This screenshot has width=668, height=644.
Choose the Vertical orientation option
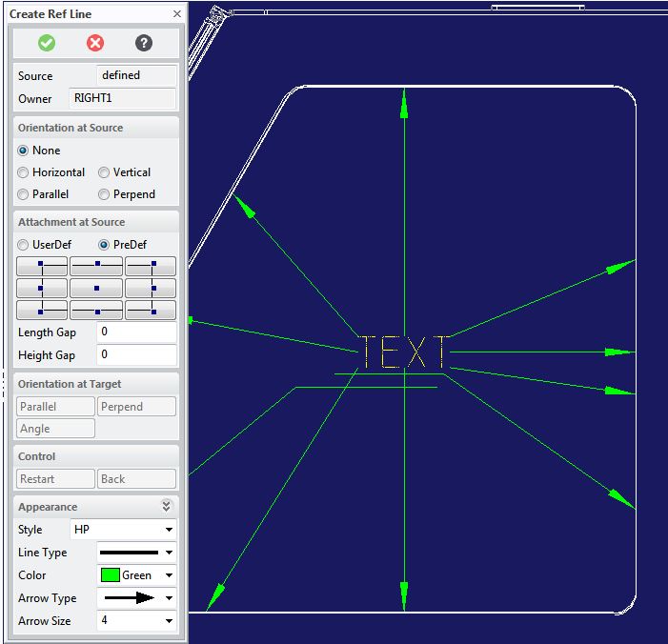click(x=104, y=172)
